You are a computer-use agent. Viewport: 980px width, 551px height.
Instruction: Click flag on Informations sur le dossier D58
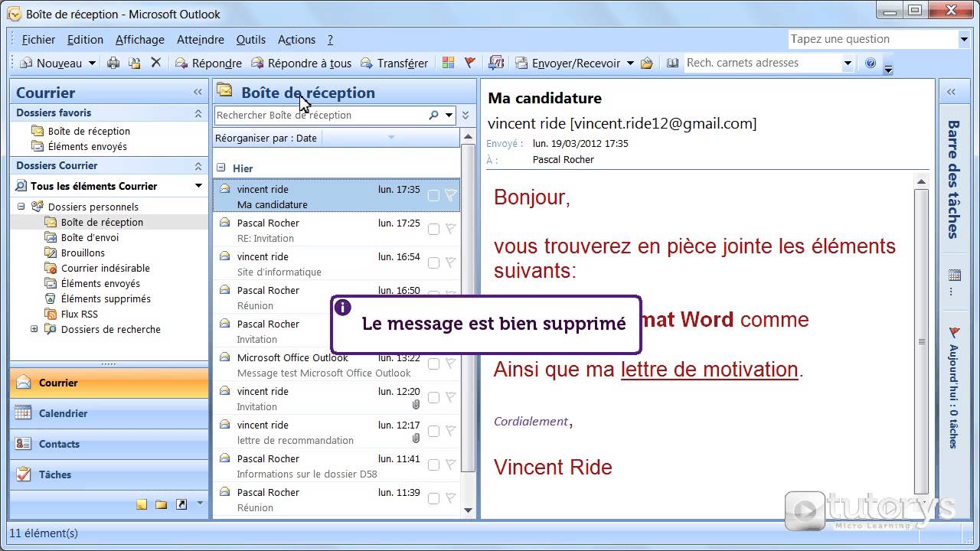451,465
